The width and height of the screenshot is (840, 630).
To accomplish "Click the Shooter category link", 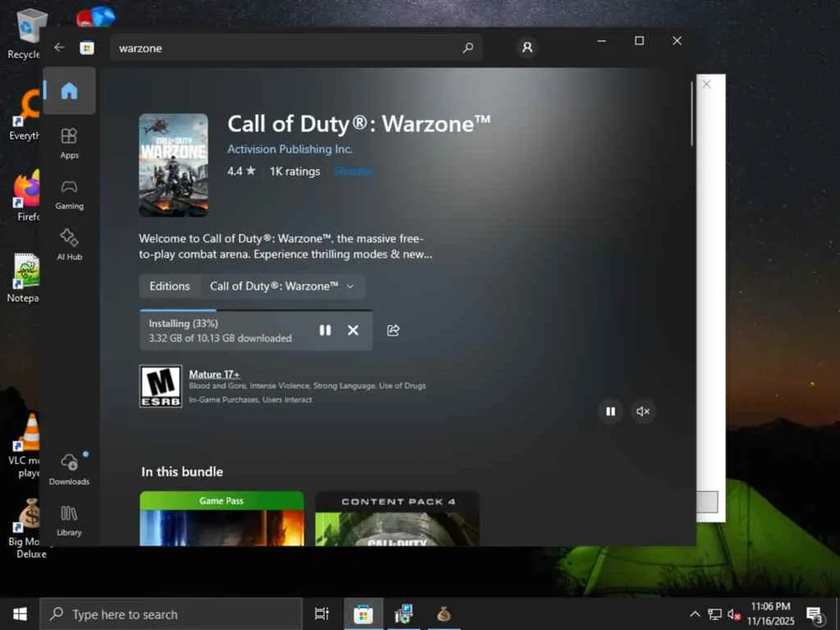I will coord(354,171).
